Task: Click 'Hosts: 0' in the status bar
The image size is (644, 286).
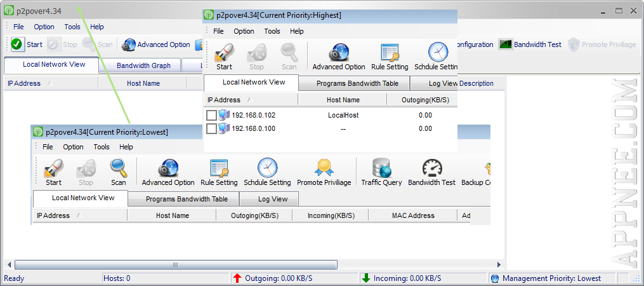Action: click(117, 278)
